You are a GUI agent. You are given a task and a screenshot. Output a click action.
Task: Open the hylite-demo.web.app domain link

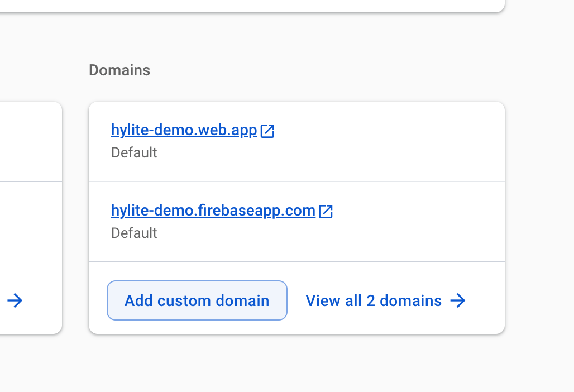pos(184,131)
